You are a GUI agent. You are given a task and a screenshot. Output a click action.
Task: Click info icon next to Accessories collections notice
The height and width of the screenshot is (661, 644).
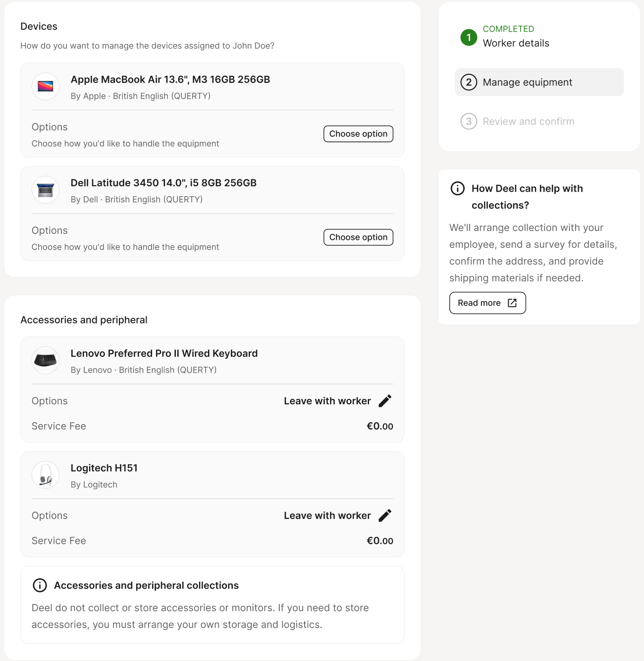point(40,585)
